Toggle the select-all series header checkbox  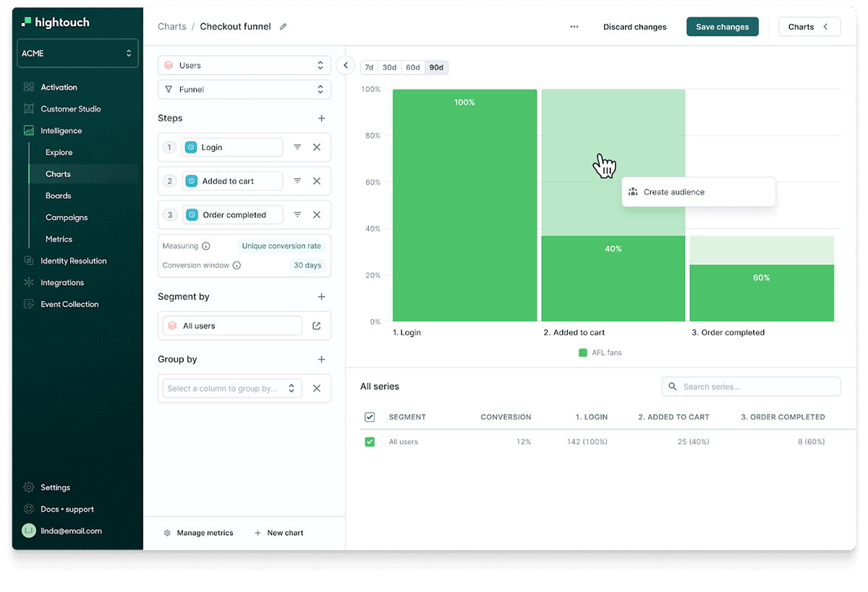tap(370, 417)
